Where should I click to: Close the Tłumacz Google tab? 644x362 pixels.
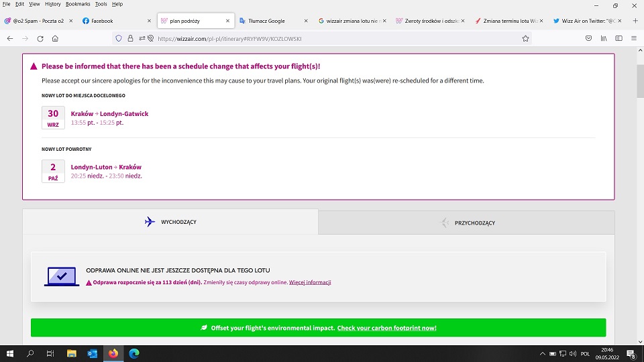[306, 21]
